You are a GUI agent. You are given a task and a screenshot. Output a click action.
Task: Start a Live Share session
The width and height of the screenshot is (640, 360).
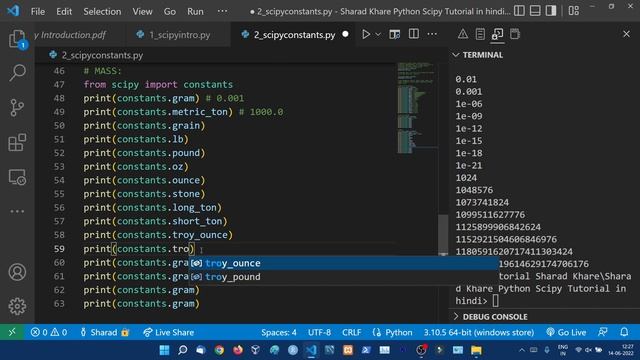[x=168, y=332]
